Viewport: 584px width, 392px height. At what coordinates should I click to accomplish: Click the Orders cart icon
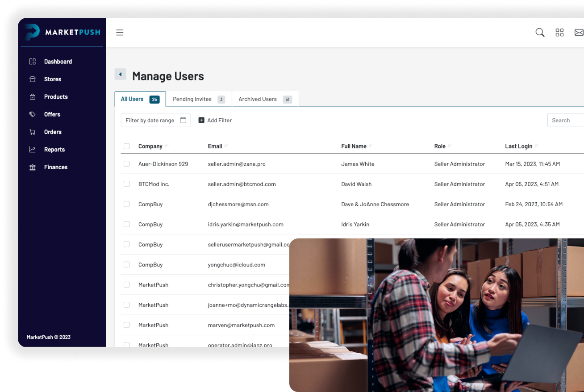coord(33,132)
